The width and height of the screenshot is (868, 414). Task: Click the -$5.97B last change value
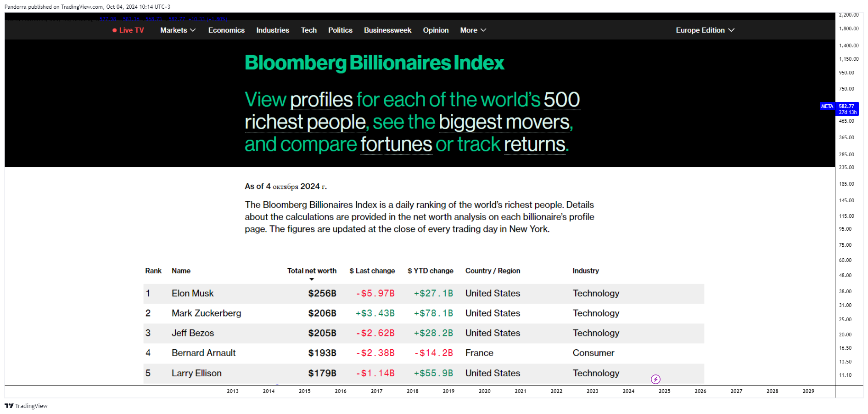point(375,294)
